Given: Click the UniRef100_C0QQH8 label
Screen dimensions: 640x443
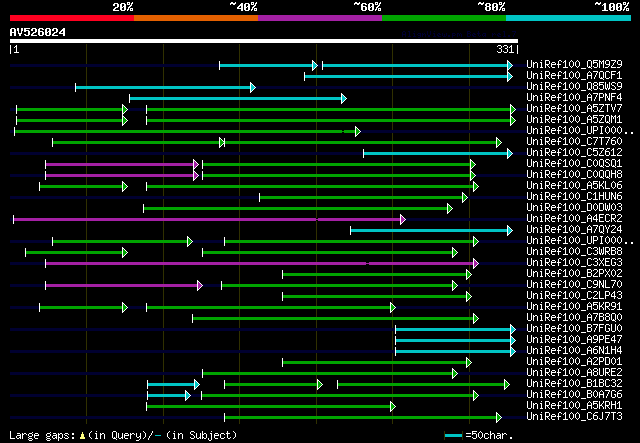Looking at the screenshot, I should 574,175.
